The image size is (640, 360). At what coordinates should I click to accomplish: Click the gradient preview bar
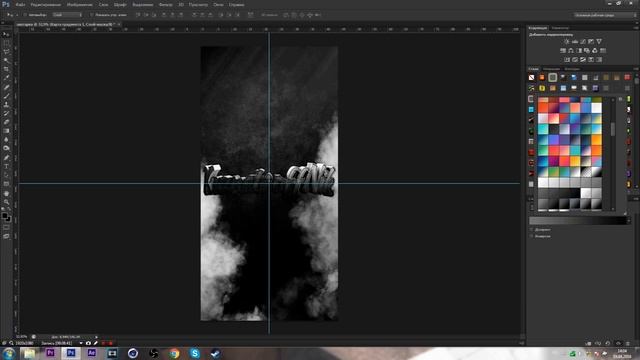point(578,221)
